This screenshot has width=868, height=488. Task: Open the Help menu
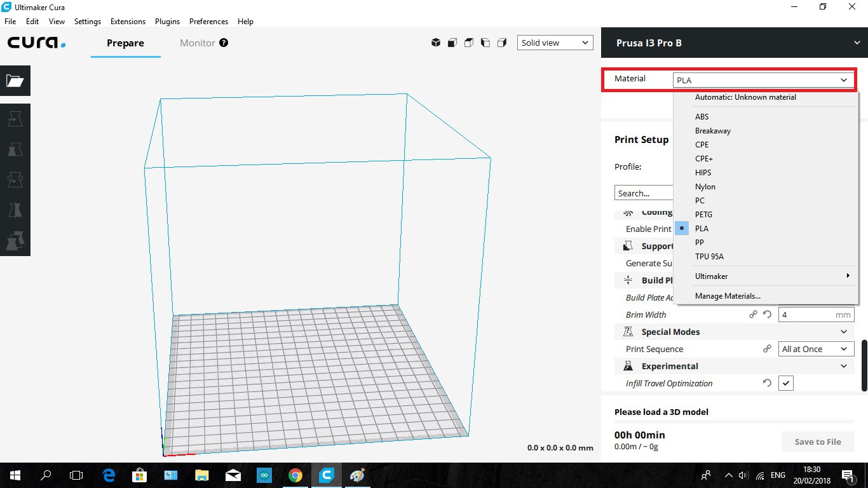[245, 21]
